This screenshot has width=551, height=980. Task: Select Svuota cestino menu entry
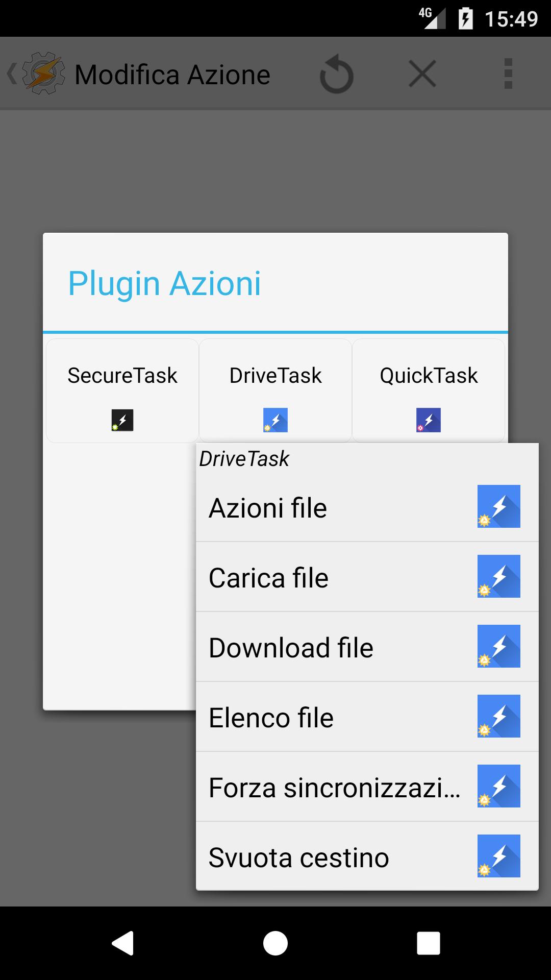click(x=367, y=857)
